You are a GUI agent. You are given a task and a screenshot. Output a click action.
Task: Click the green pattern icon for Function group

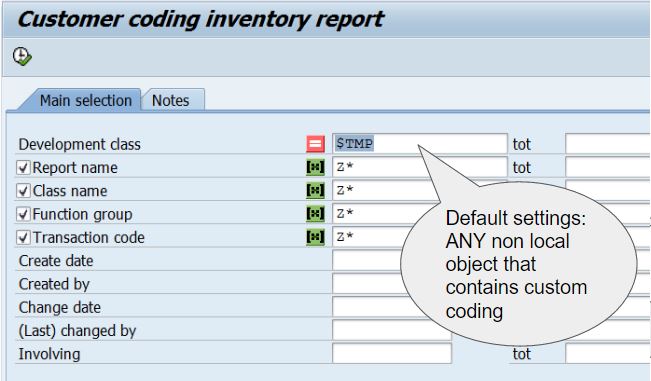(x=316, y=214)
